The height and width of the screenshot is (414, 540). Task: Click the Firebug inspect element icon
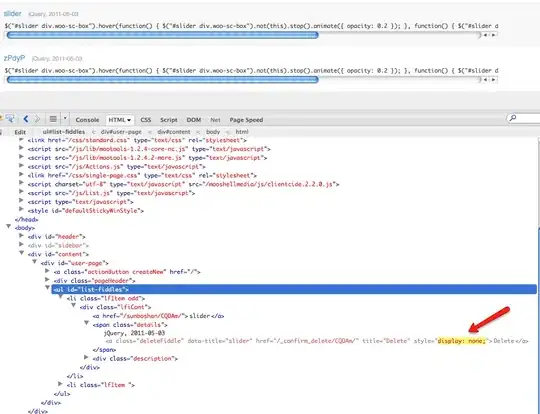tap(10, 119)
